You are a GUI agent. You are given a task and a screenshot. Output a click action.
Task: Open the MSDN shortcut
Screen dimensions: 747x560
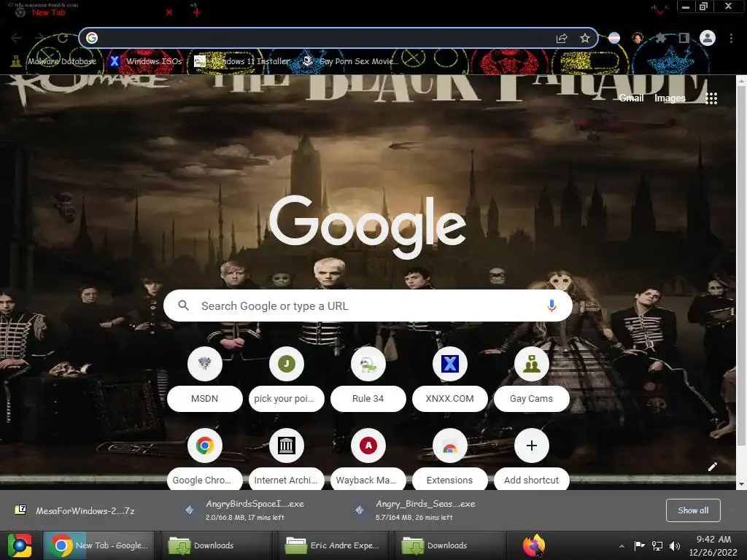click(x=205, y=379)
